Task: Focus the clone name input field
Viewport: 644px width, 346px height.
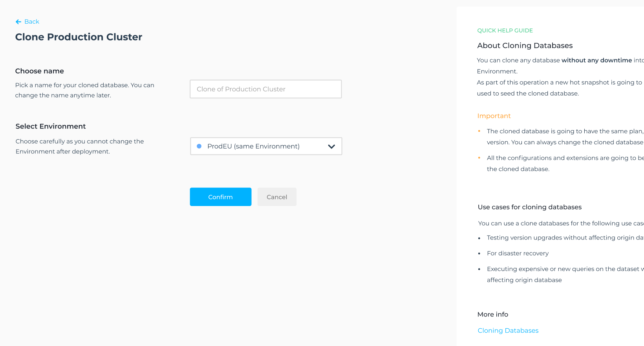Action: [x=265, y=89]
